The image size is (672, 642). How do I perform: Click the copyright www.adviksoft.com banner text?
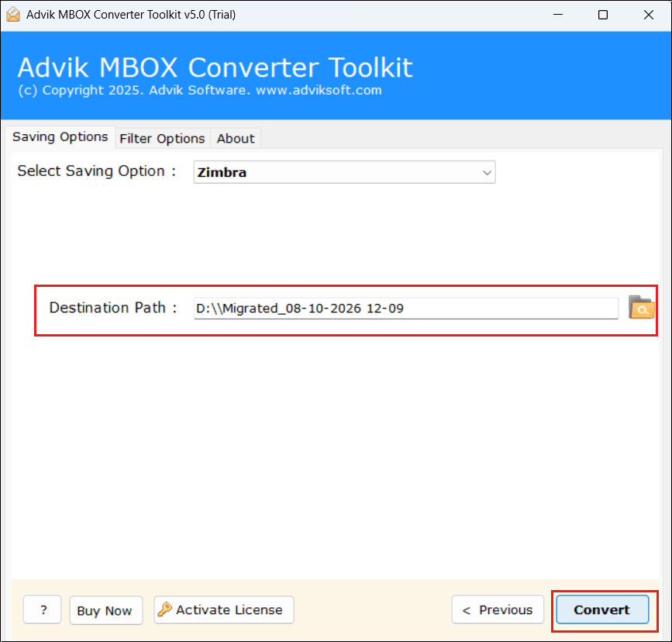pyautogui.click(x=200, y=91)
